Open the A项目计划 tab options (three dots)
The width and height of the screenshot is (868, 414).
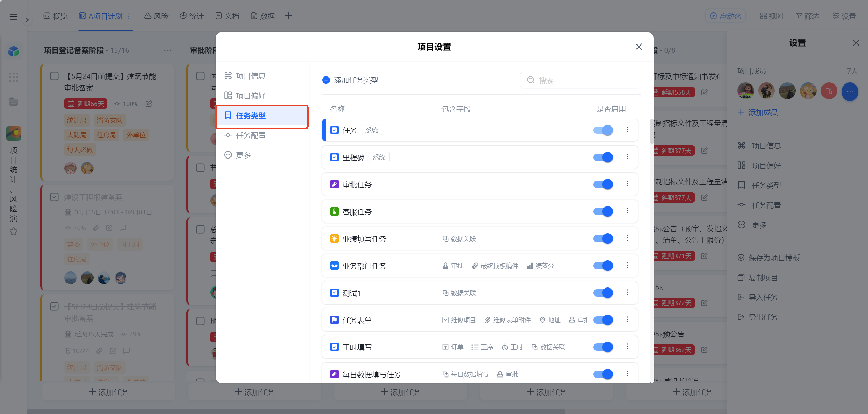pyautogui.click(x=129, y=16)
